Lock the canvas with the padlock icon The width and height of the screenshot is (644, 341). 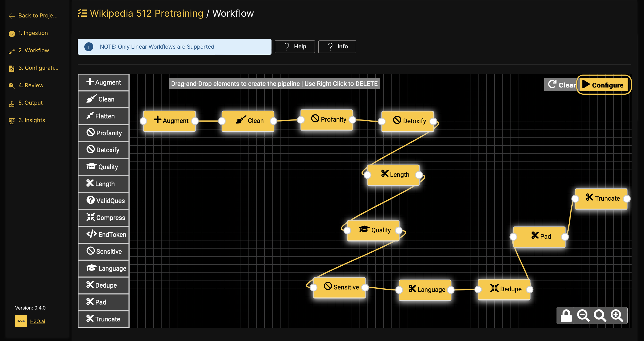[x=566, y=315]
